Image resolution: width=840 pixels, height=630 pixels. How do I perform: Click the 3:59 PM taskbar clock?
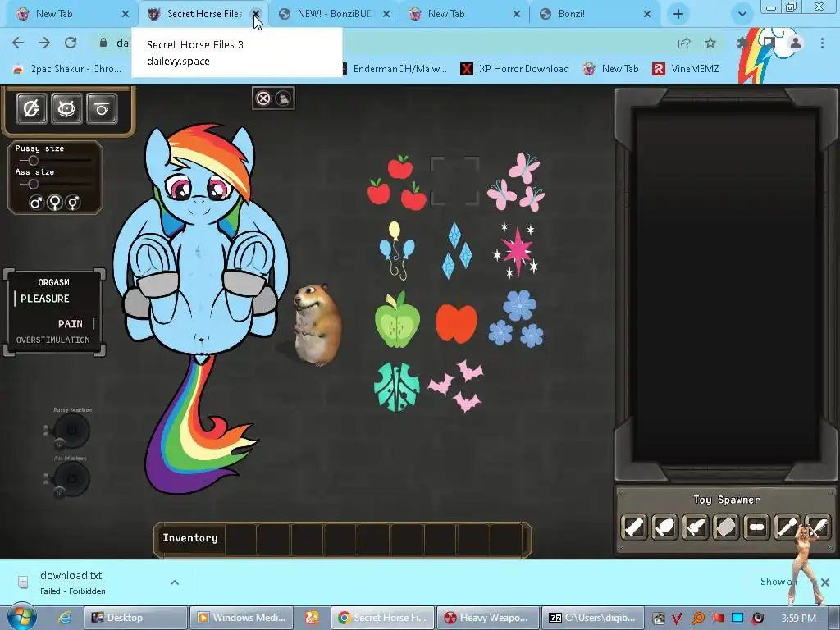point(799,618)
